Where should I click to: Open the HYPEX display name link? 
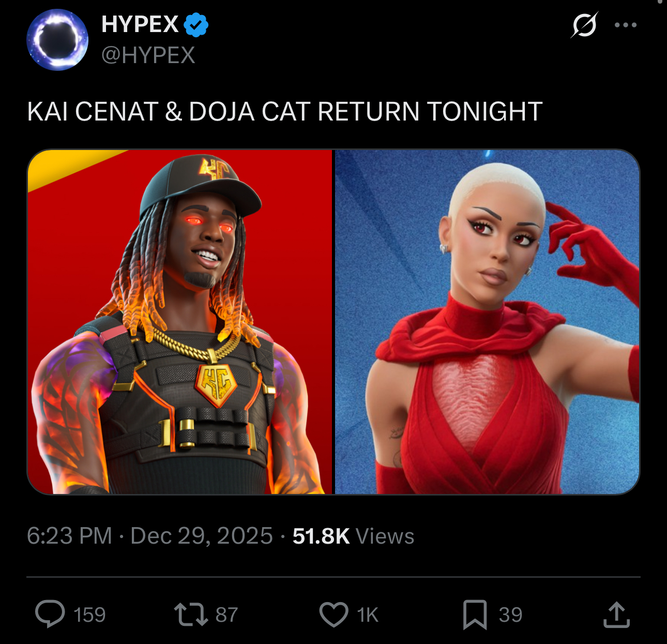[x=140, y=24]
